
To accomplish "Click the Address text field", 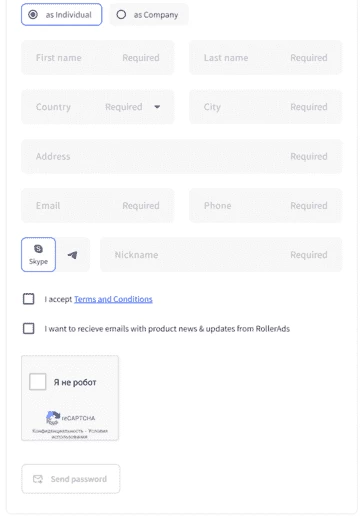I will [x=182, y=156].
